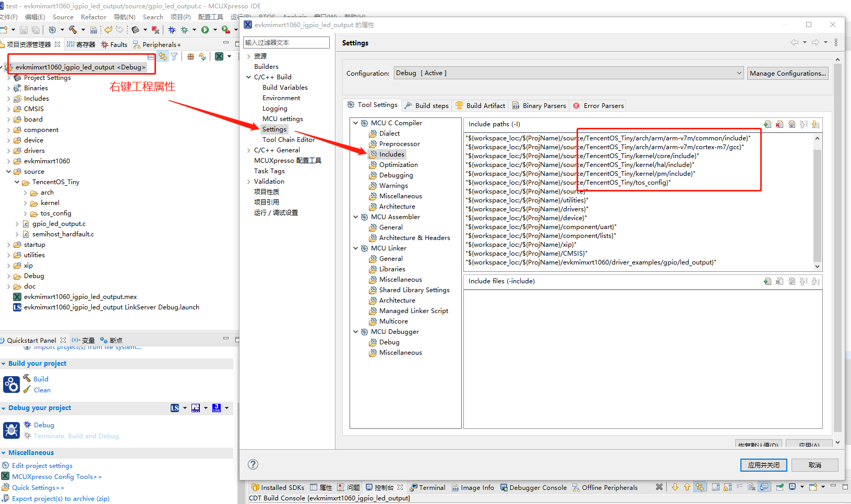This screenshot has width=851, height=504.
Task: Click Edit icon for Include paths
Action: pos(792,124)
